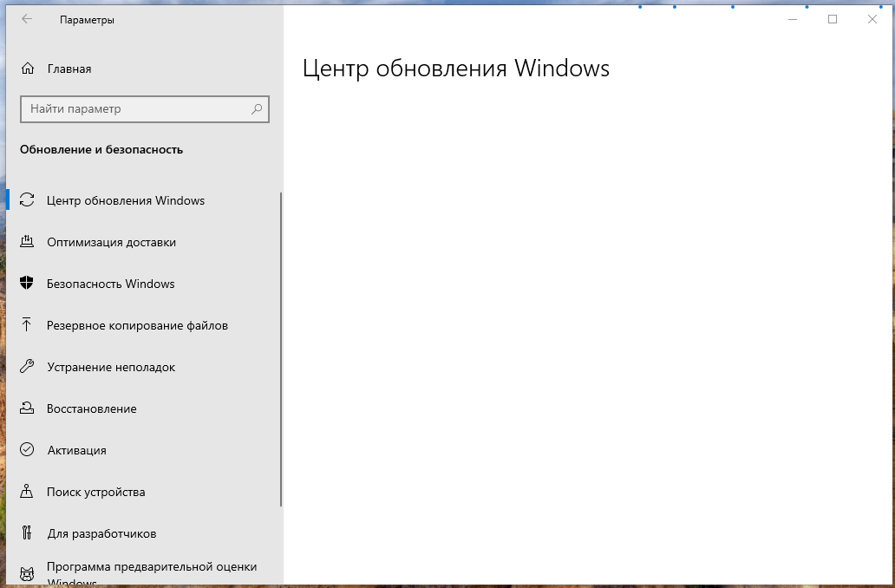Click the Восстановление recovery icon
The image size is (895, 588).
(27, 408)
